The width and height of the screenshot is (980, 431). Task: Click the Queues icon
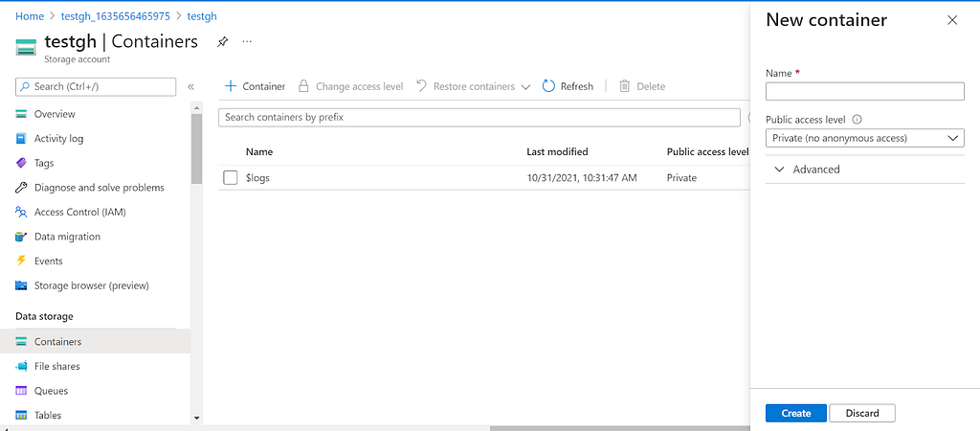coord(21,391)
